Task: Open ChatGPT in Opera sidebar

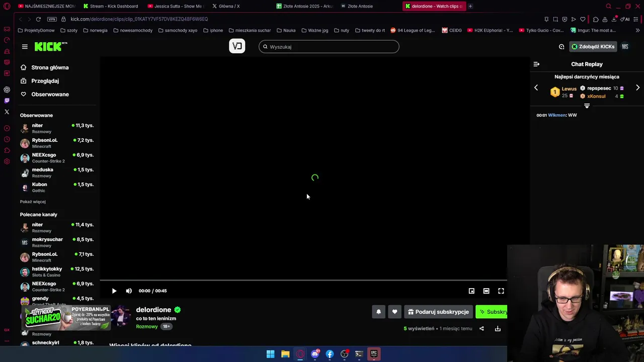Action: pos(7,89)
